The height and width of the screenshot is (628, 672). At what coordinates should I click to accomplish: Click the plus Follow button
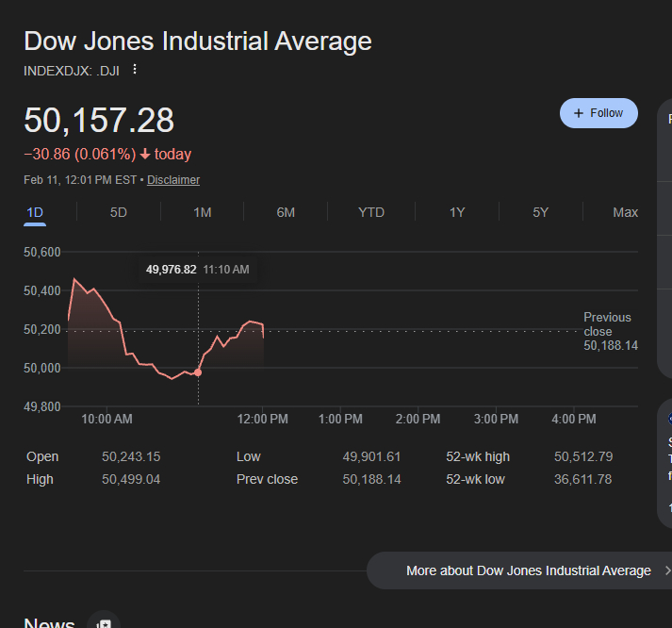(598, 113)
